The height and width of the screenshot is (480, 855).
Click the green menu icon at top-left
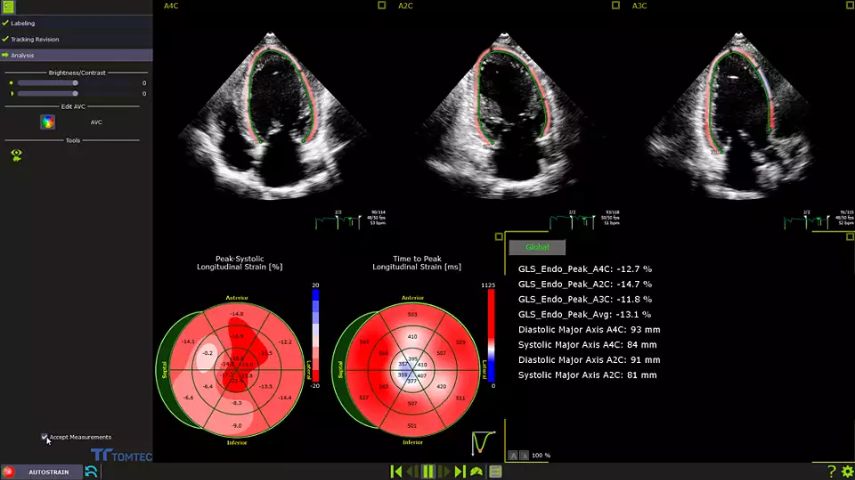(8, 7)
